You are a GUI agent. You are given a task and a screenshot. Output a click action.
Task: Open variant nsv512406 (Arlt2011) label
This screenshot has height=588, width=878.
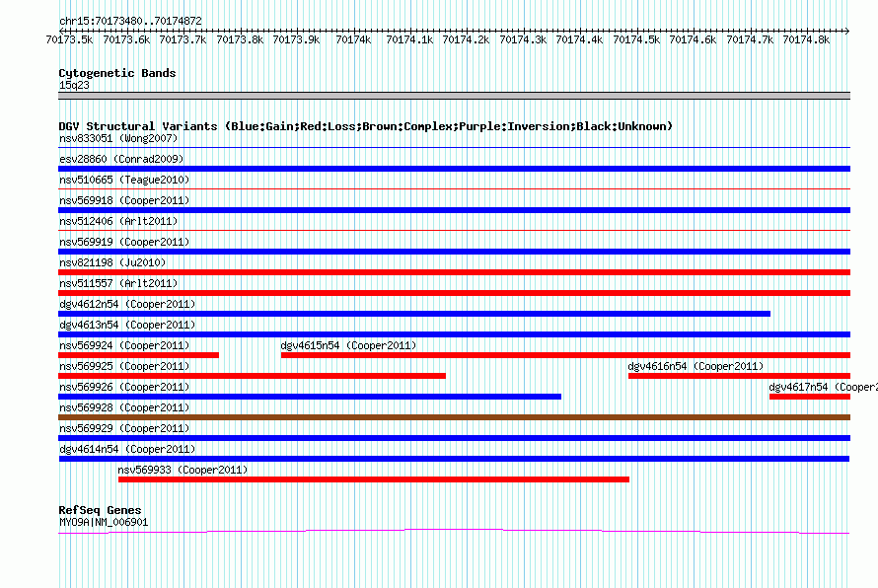pyautogui.click(x=118, y=221)
